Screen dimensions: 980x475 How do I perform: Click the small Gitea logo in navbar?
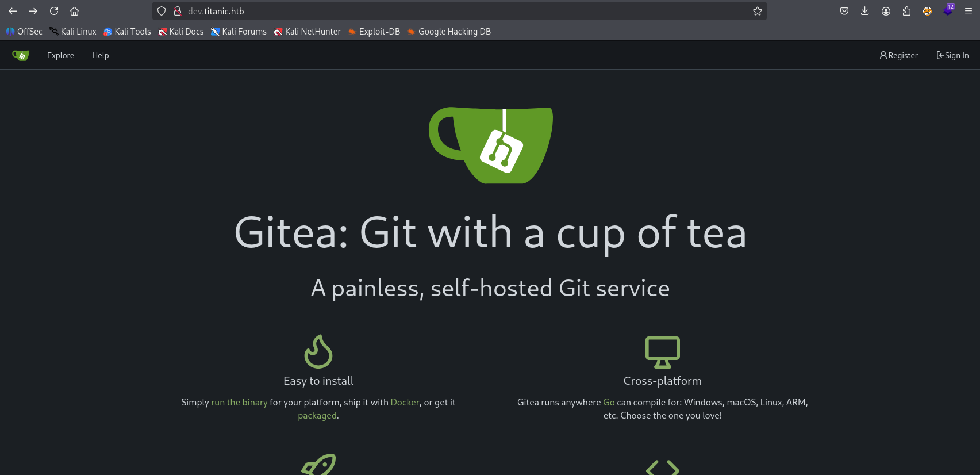(21, 55)
